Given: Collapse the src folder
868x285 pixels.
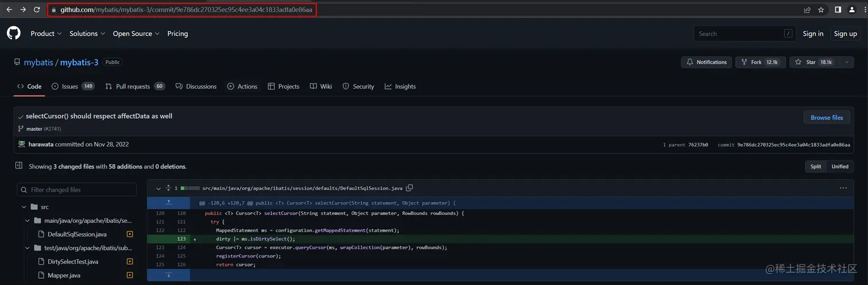Looking at the screenshot, I should pos(24,207).
